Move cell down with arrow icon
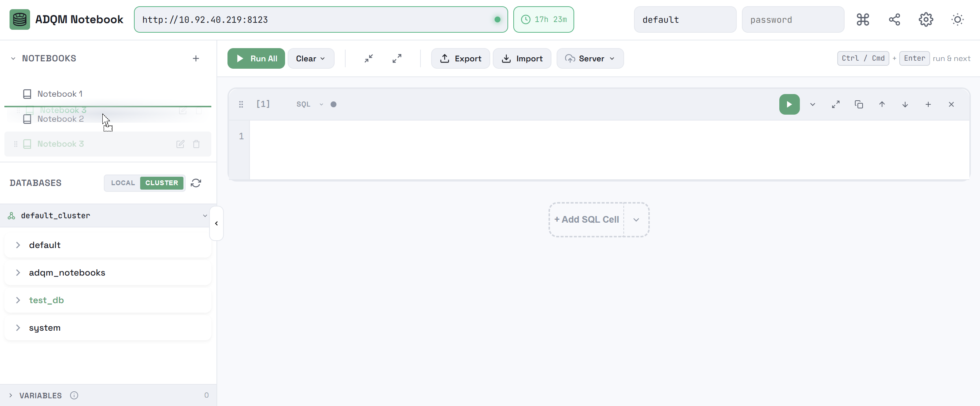This screenshot has width=980, height=406. (905, 104)
